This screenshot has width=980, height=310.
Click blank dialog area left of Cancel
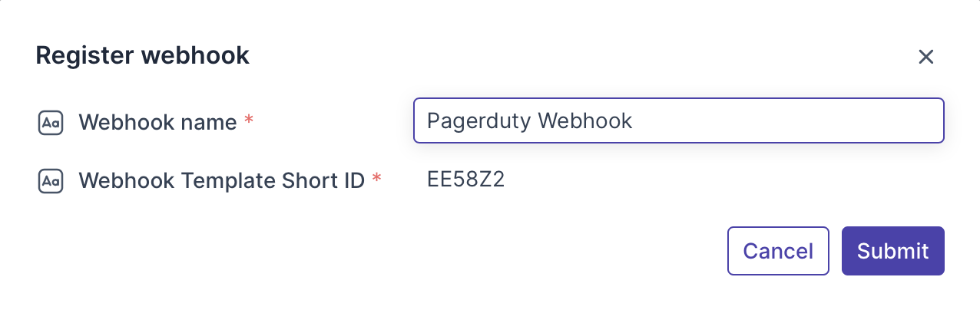click(461, 251)
